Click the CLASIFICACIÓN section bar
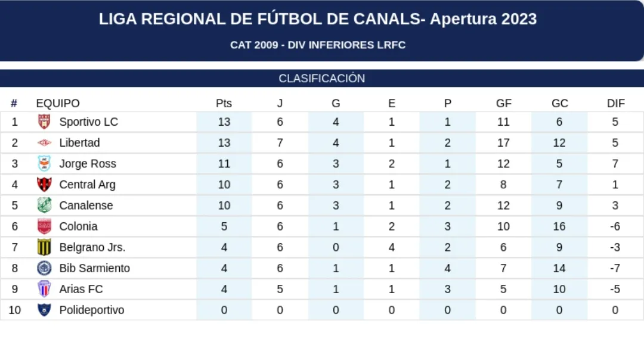This screenshot has width=644, height=342. tap(322, 79)
